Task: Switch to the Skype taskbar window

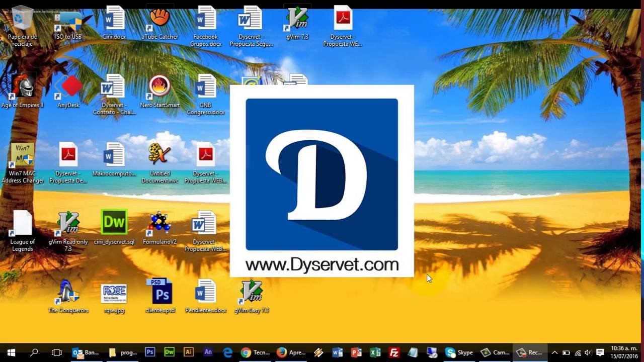Action: click(459, 352)
